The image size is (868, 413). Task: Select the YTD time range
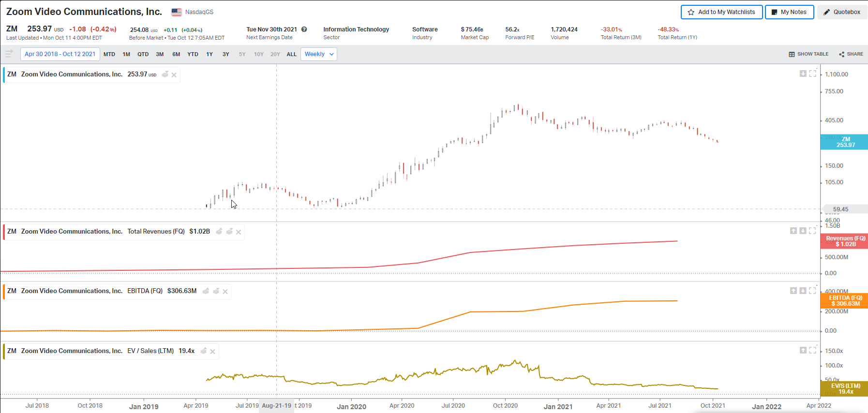(193, 54)
